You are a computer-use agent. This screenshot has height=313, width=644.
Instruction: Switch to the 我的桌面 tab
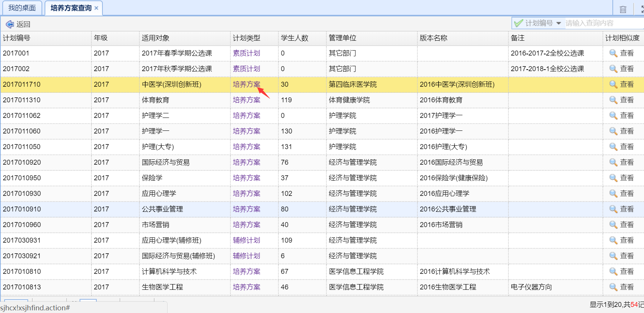[x=22, y=8]
